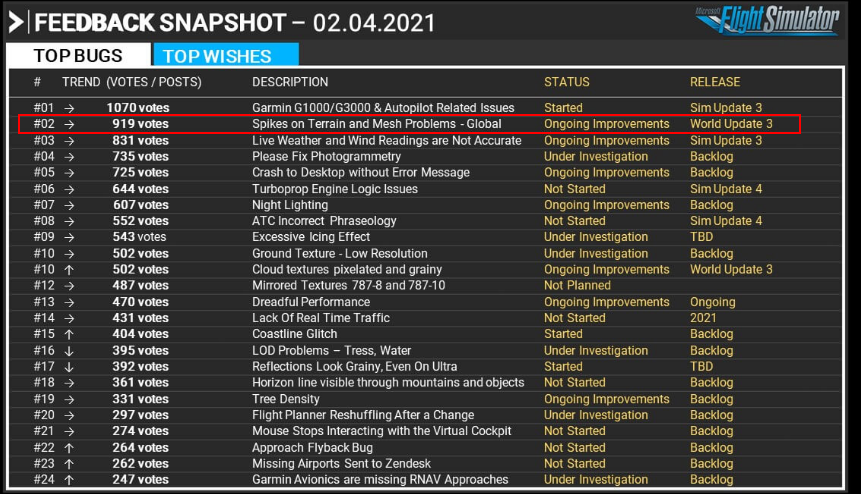Click 'Started' status for Coastline Glitch
This screenshot has width=861, height=494.
coord(563,334)
